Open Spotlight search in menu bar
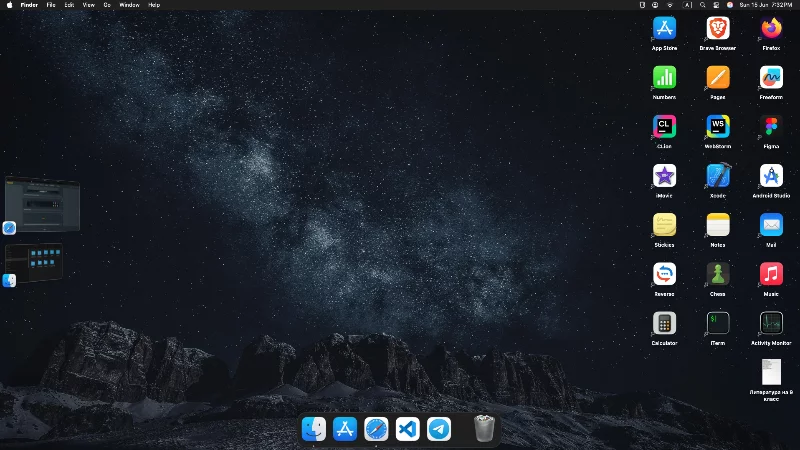Viewport: 800px width, 450px height. pos(703,5)
